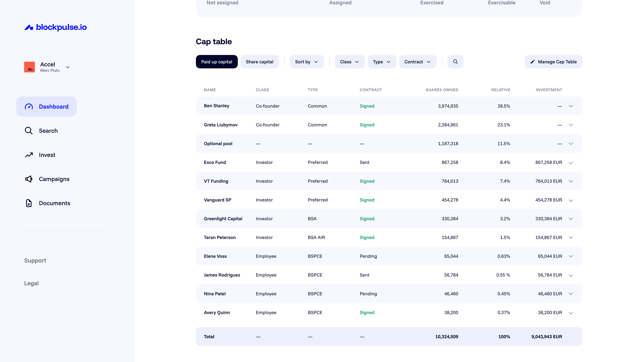Screen dimensions: 644x362
Task: Open the Class filter dropdown
Action: pos(349,62)
